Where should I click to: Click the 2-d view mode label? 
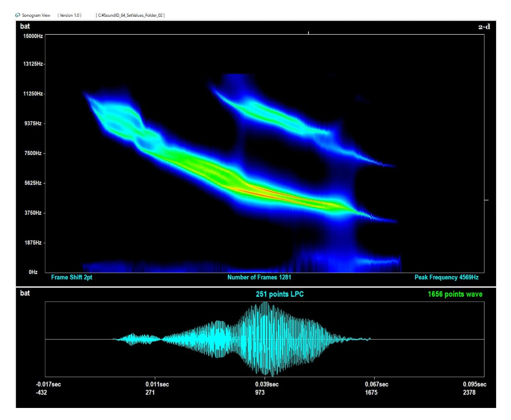[x=484, y=27]
